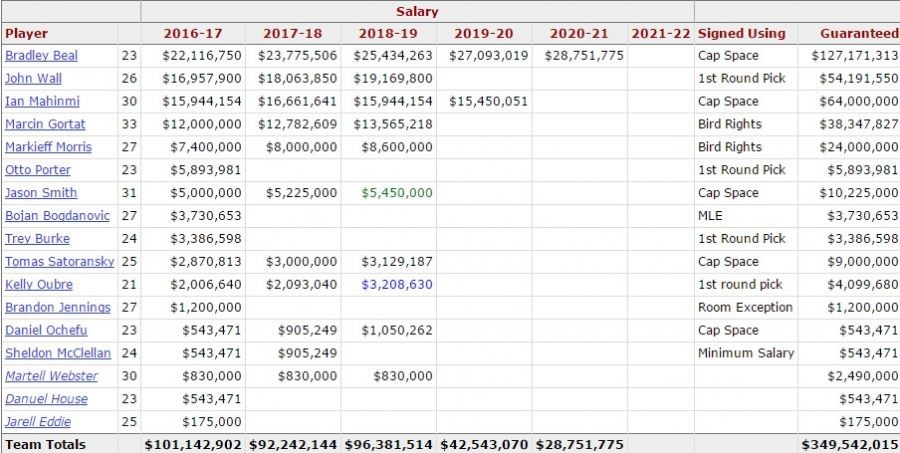900x453 pixels.
Task: Select Marcin Gortat's $13,565,218 salary cell
Action: click(x=393, y=125)
